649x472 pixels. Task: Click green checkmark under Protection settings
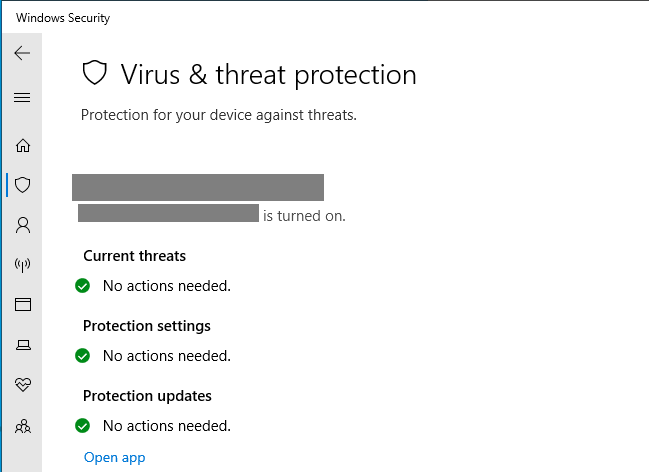[83, 356]
